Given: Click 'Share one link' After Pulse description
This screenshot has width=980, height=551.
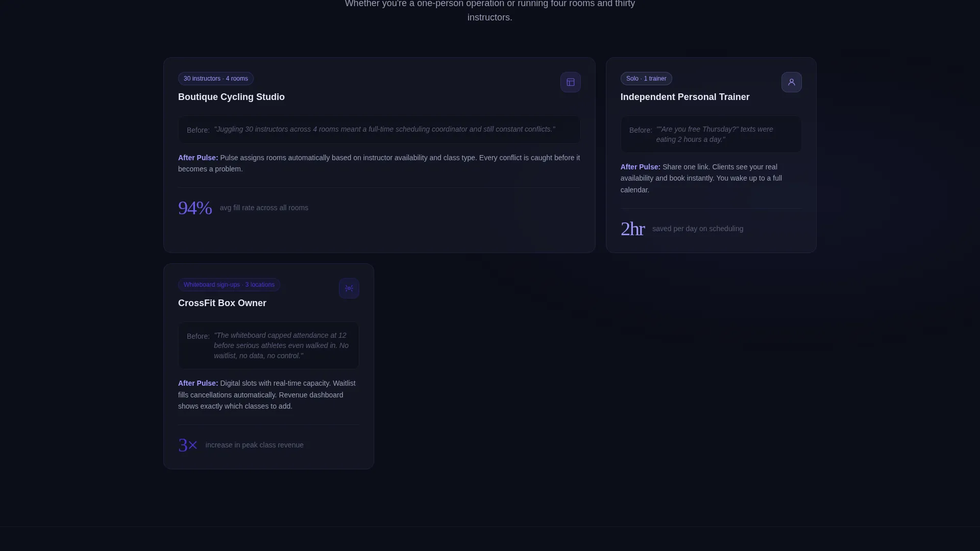Looking at the screenshot, I should (701, 178).
